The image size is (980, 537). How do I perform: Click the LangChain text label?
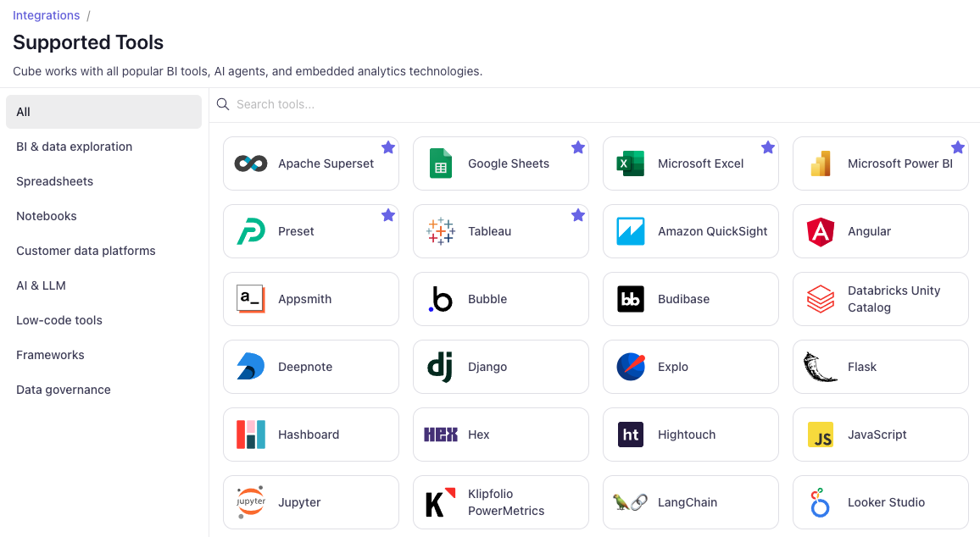pos(688,502)
